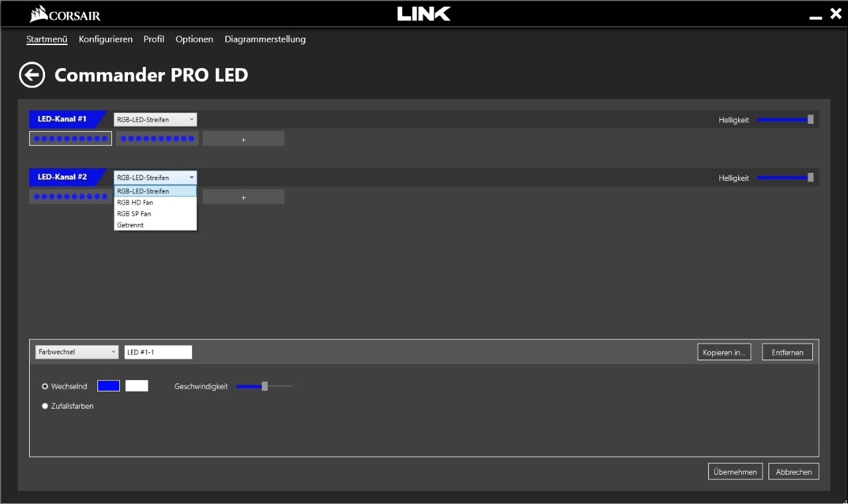
Task: Close the Corsair Link window
Action: (836, 13)
